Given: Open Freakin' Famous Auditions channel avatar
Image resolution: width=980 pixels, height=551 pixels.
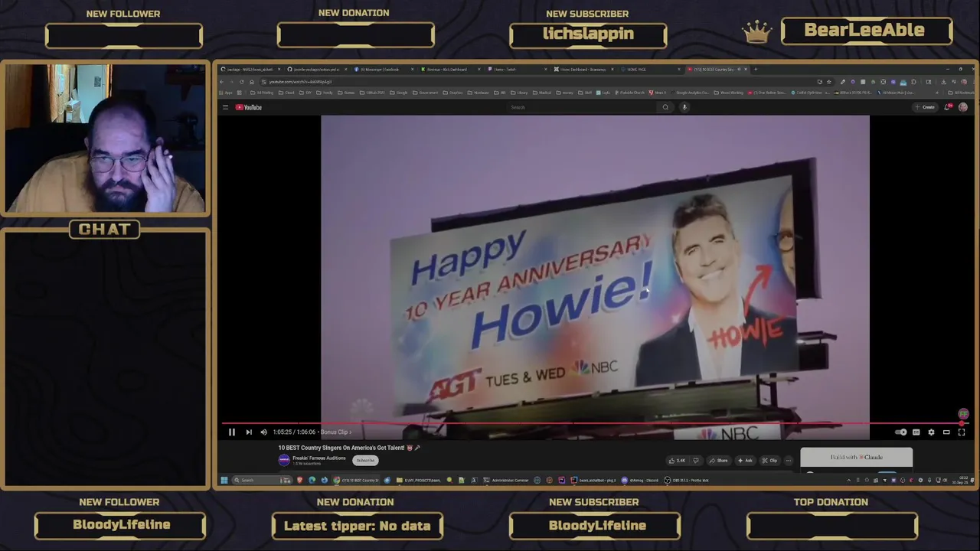Looking at the screenshot, I should [284, 460].
